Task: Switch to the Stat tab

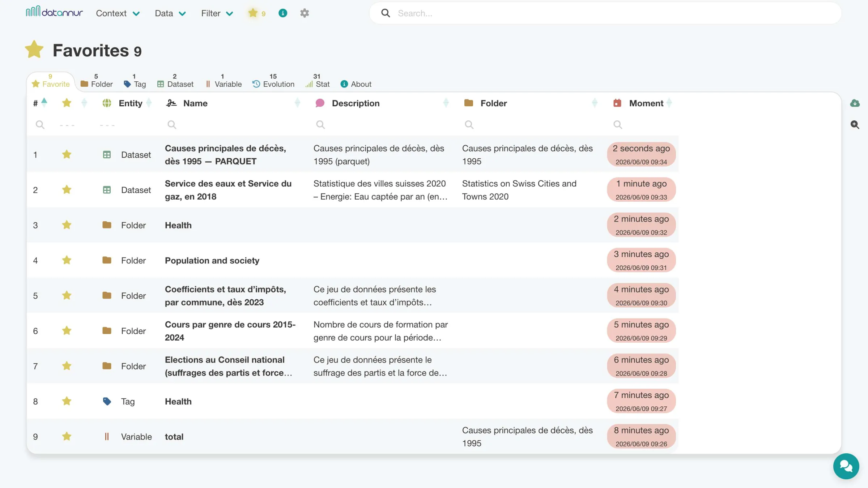Action: coord(318,81)
